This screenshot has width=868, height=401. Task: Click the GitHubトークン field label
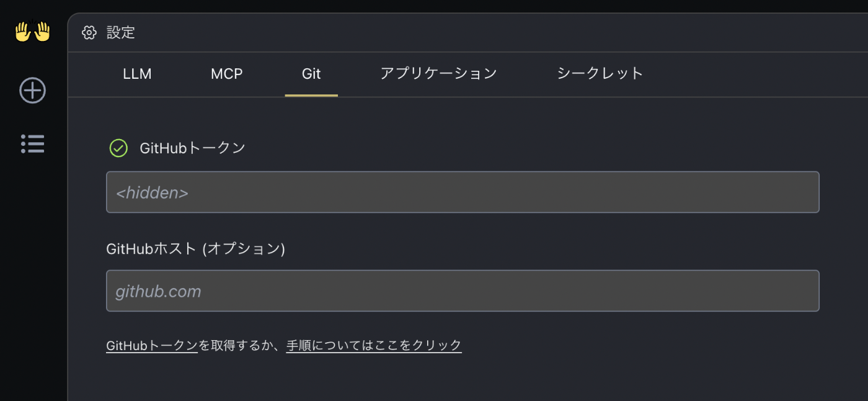tap(193, 148)
